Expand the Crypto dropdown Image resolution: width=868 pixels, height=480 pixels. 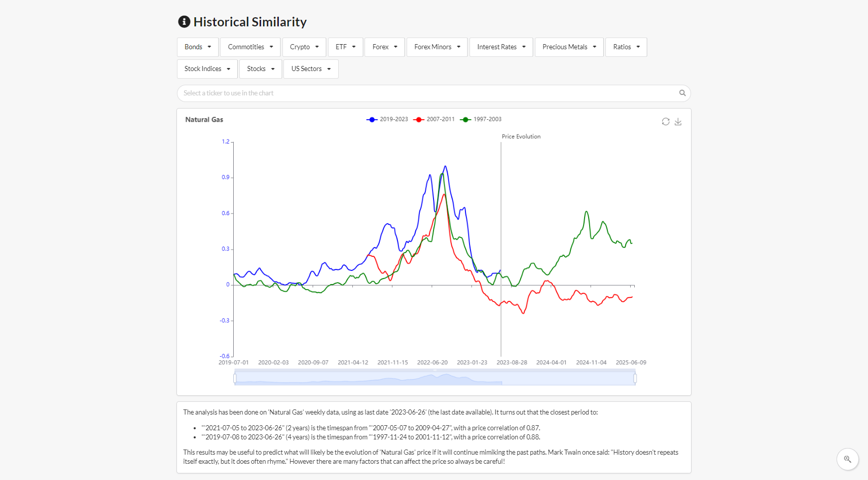tap(304, 47)
